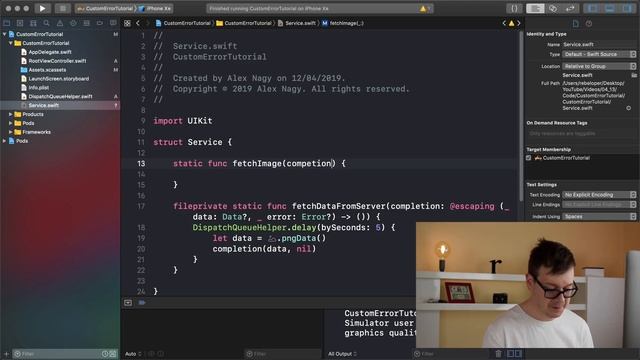Expand the Pods project at the bottom
The image size is (640, 360).
click(x=5, y=141)
